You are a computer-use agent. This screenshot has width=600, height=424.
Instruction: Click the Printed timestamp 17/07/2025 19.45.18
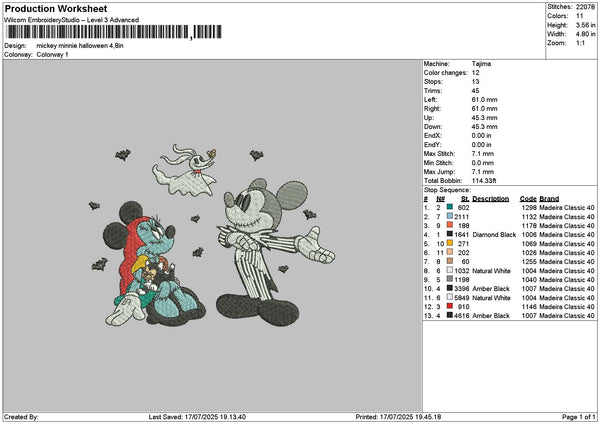(x=410, y=417)
